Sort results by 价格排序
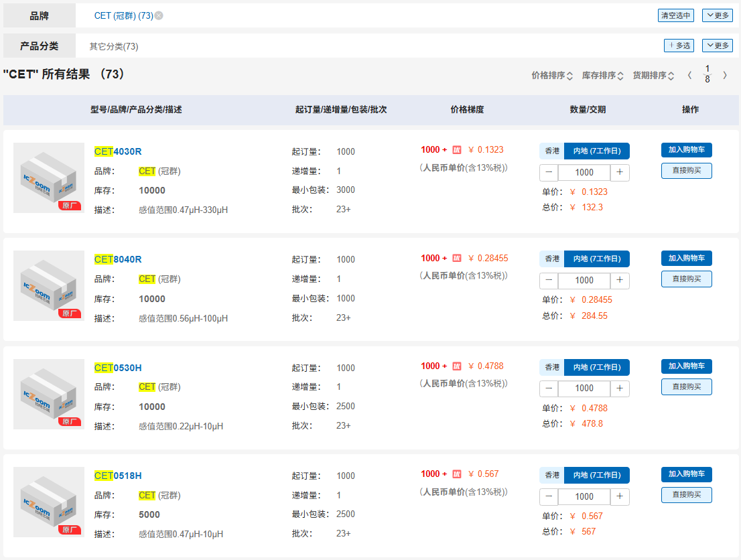741x560 pixels. point(552,76)
